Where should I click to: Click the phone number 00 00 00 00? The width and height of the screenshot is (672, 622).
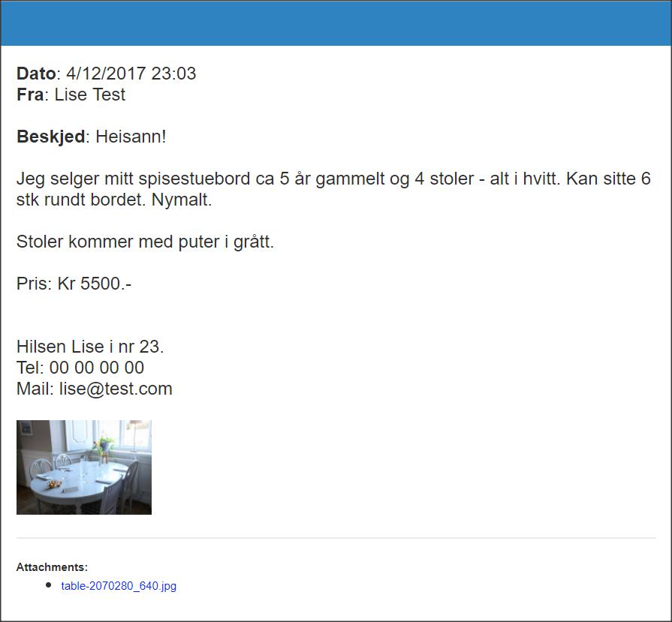click(x=97, y=368)
